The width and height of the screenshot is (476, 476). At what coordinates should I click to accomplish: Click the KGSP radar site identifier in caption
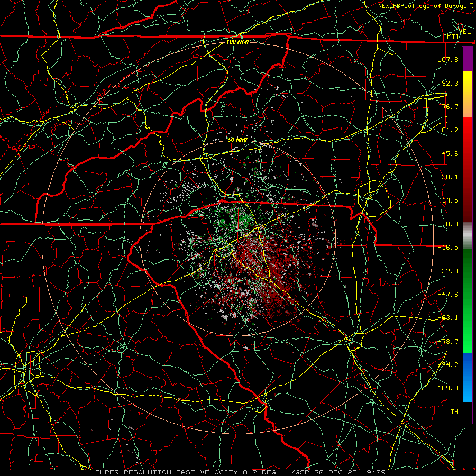[300, 472]
